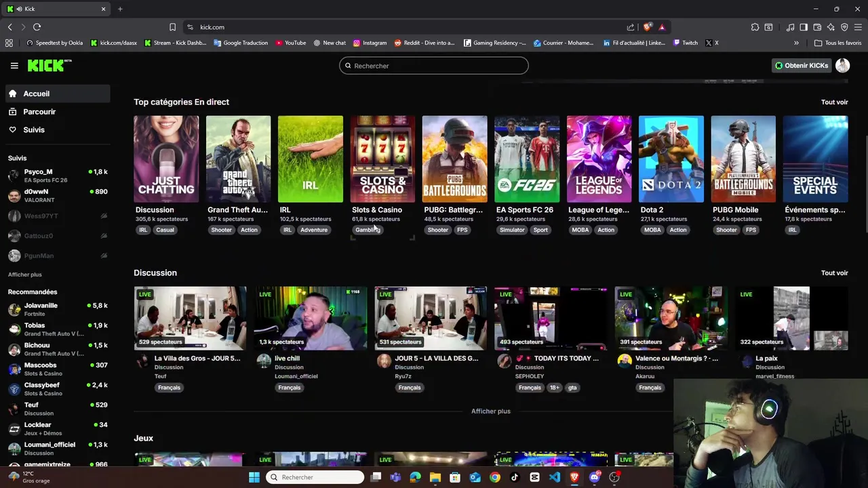Open the Kick hamburger menu
Screen dimensions: 868x488
click(x=14, y=66)
